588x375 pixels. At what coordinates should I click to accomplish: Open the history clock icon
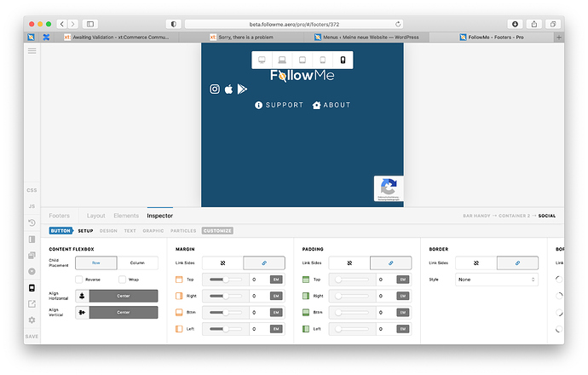pos(32,222)
